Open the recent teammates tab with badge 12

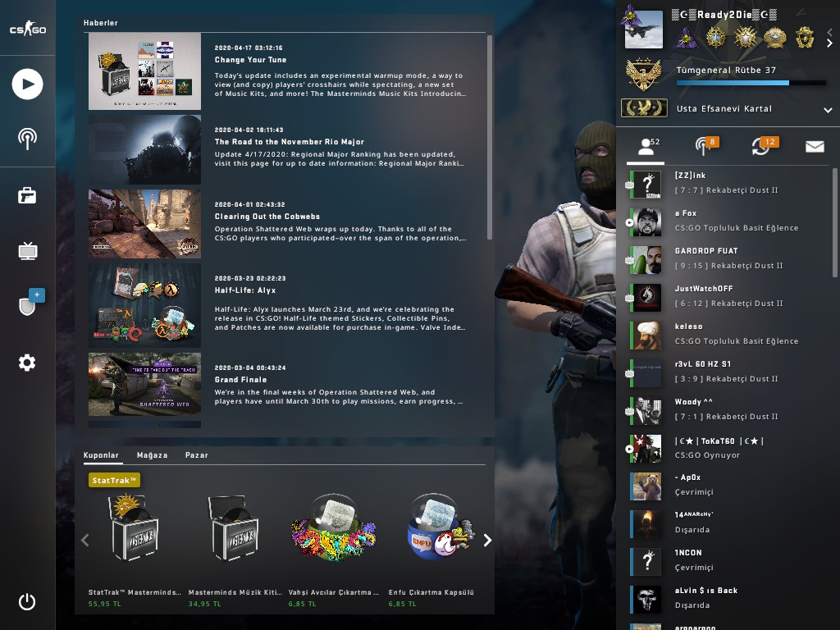click(765, 146)
